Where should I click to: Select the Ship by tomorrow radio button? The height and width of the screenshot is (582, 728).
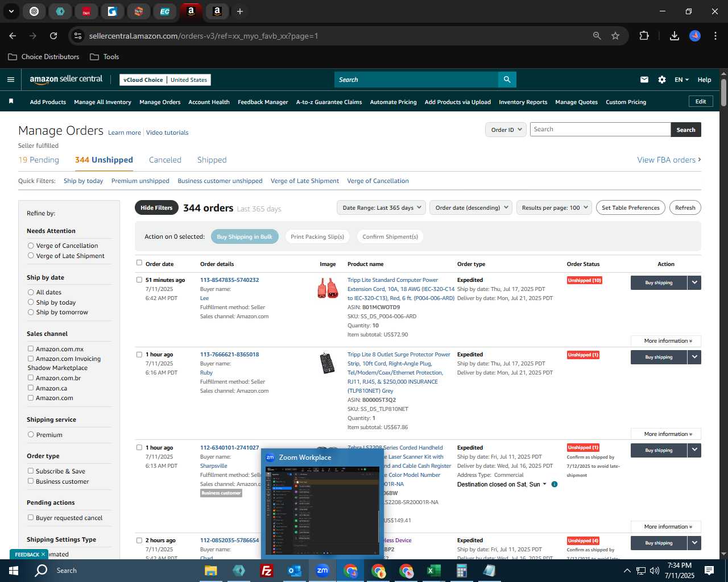coord(31,312)
